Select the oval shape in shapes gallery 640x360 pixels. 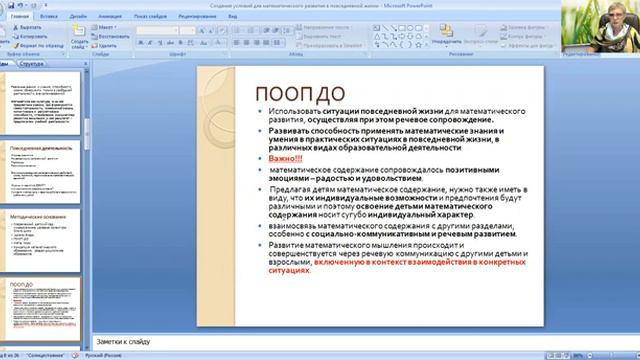coord(410,28)
